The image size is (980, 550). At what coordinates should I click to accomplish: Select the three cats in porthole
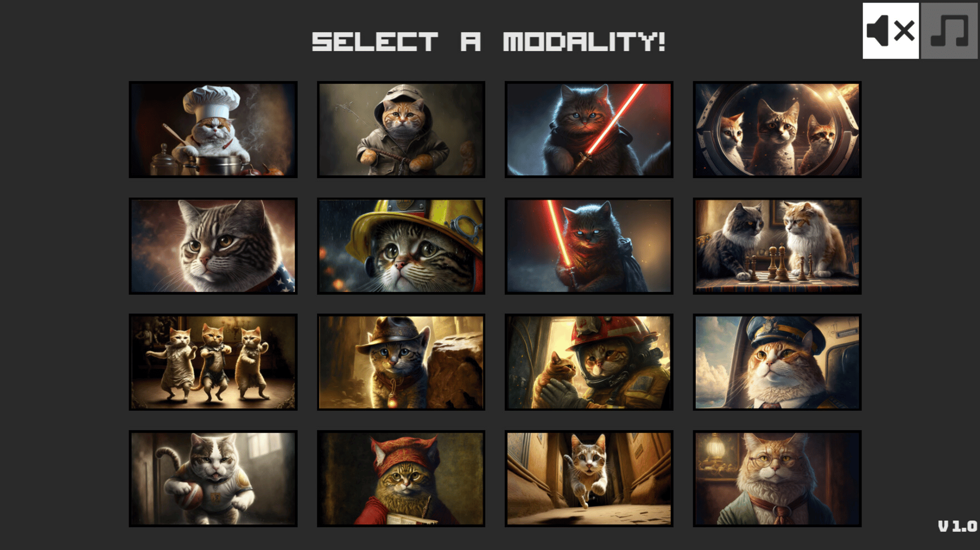(777, 130)
